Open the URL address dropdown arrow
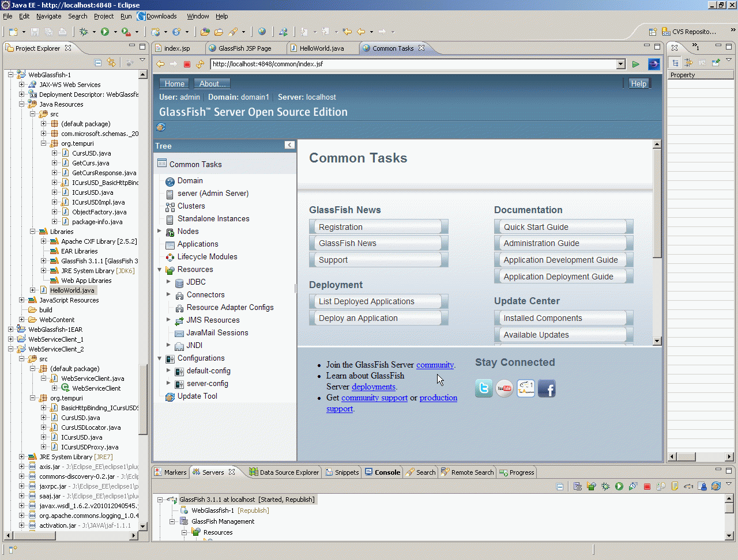This screenshot has height=560, width=738. coord(621,64)
